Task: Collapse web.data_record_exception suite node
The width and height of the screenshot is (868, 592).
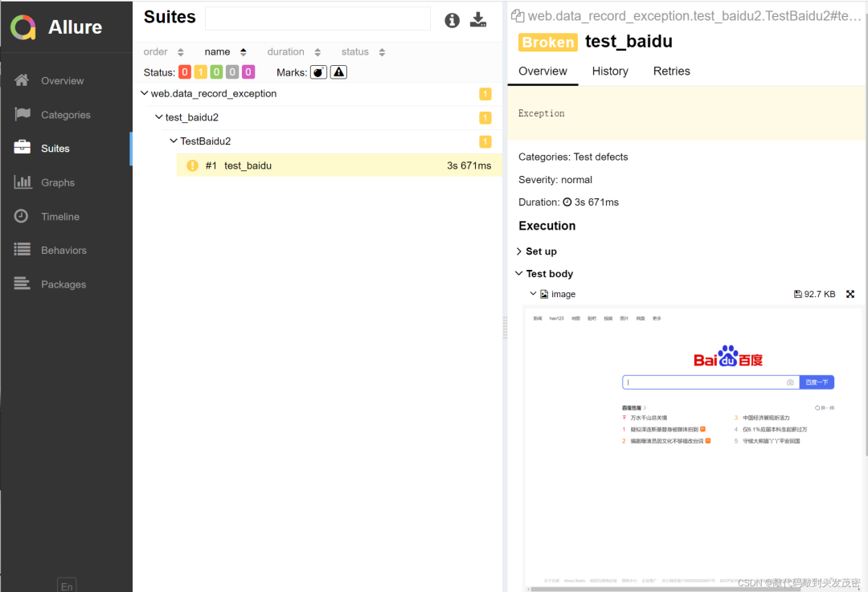Action: 145,93
